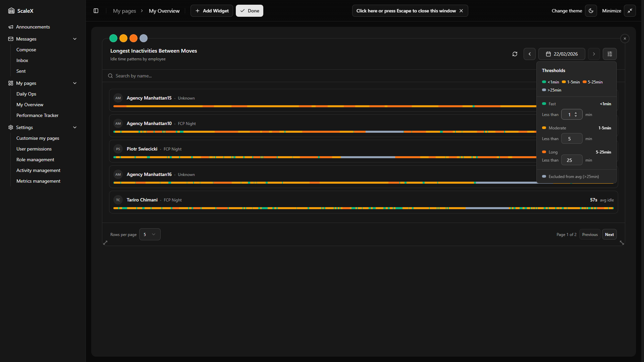The image size is (644, 362).
Task: Click the Done button
Action: click(250, 11)
